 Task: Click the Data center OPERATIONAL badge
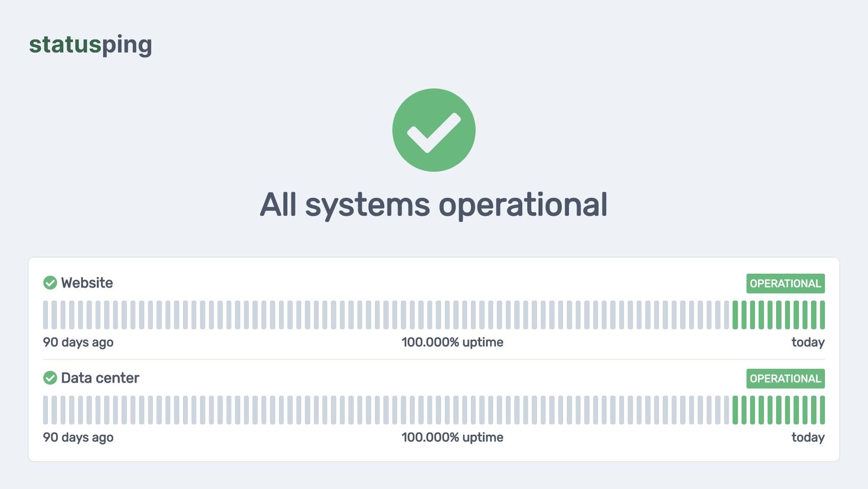pos(785,379)
